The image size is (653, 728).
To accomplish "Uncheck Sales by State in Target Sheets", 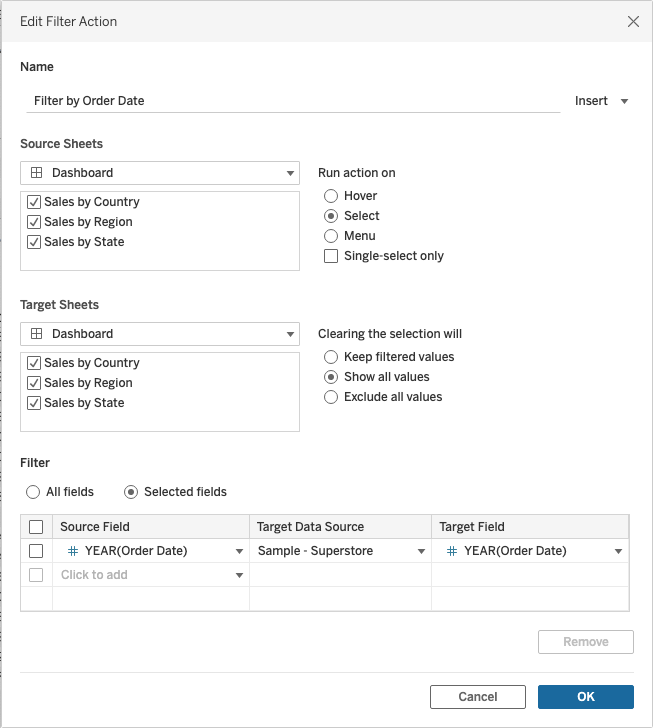I will (35, 403).
